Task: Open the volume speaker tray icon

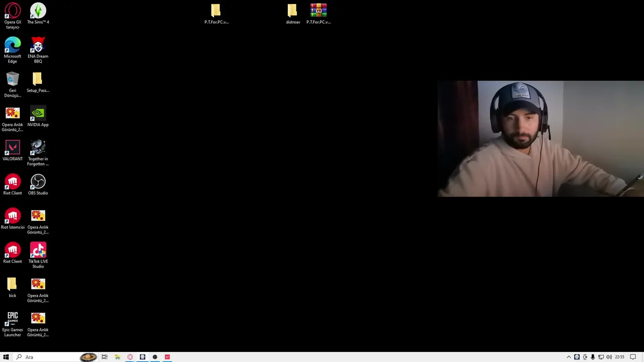Action: (x=609, y=357)
